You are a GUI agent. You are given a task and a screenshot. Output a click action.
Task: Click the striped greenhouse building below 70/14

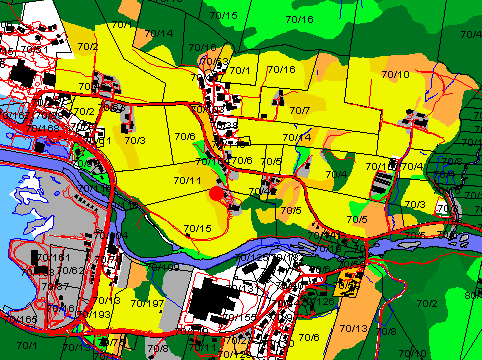coord(382,182)
